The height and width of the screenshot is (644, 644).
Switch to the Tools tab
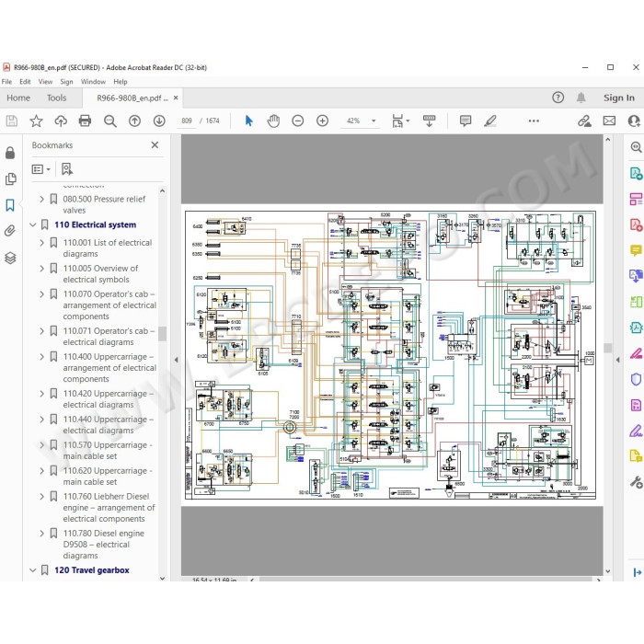point(56,98)
